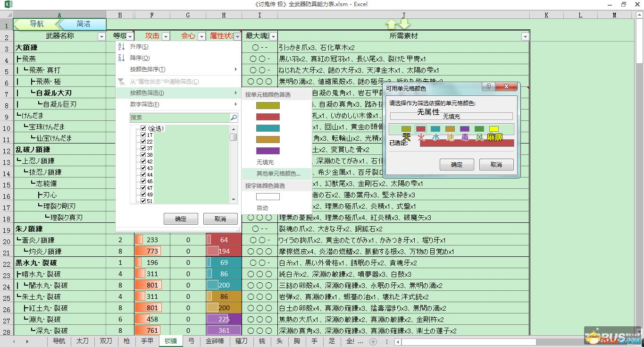Click the horizontal scrollbar left arrow
The width and height of the screenshot is (644, 347).
[x=398, y=341]
